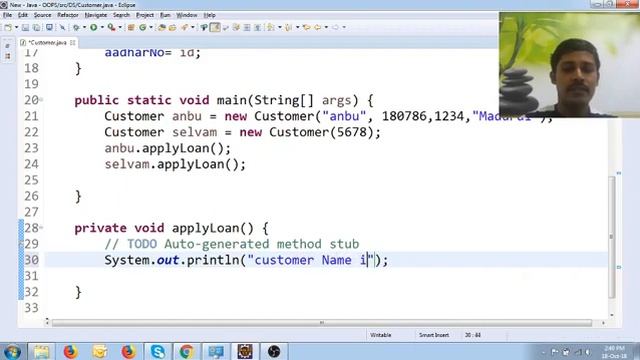Open the Navigate menu
Screen dimensions: 640x360
[x=96, y=15]
